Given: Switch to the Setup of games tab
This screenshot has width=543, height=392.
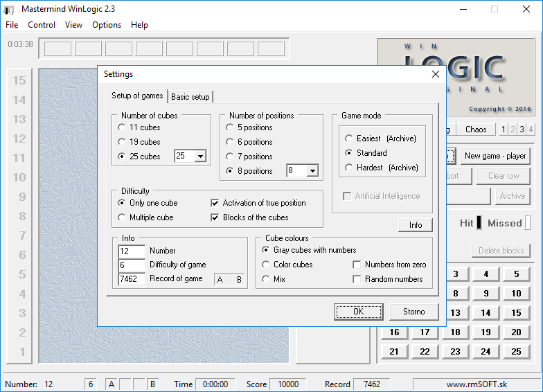Looking at the screenshot, I should coord(137,96).
